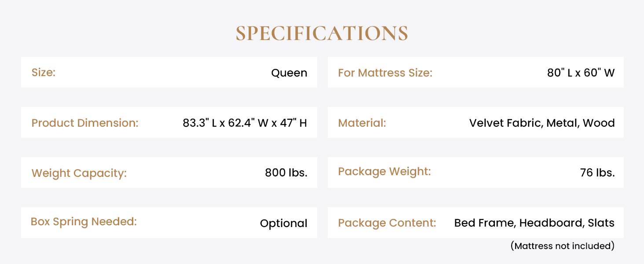Select the Queen size value
Image resolution: width=644 pixels, height=264 pixels.
point(289,73)
